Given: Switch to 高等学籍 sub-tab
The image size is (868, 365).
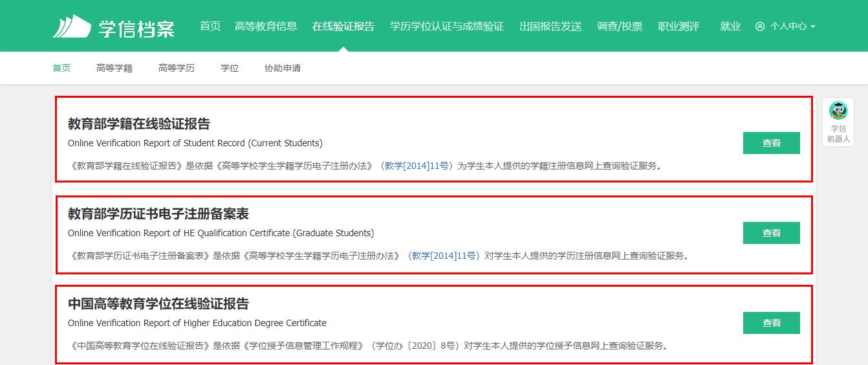Looking at the screenshot, I should (114, 68).
